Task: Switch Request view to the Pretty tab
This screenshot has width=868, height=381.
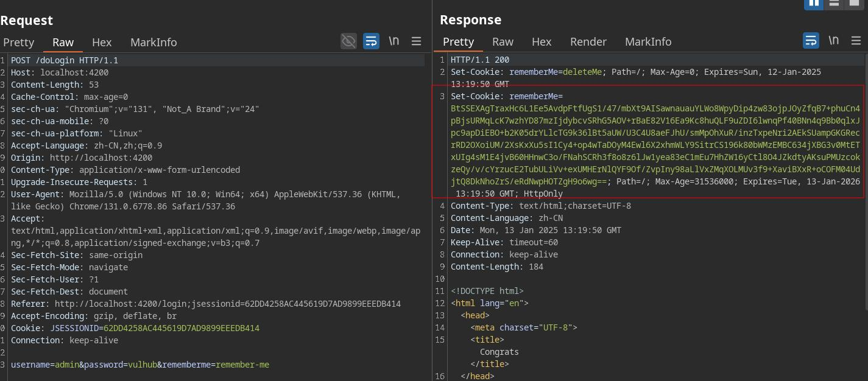Action: tap(18, 42)
